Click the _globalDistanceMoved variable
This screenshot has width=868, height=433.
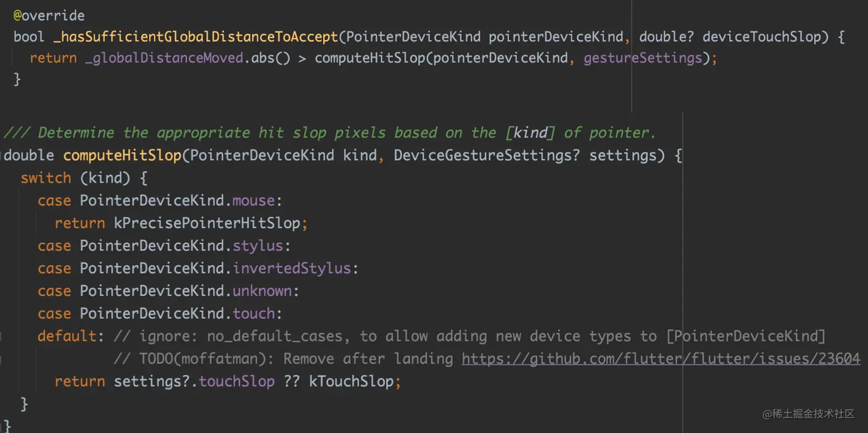click(164, 58)
